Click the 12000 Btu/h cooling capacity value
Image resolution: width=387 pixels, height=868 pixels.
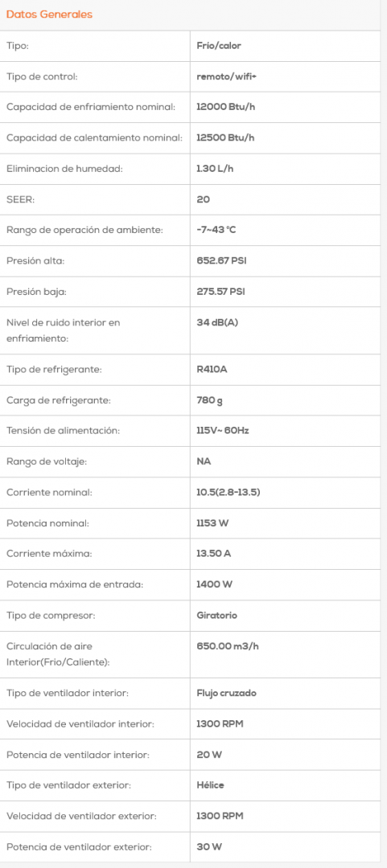(225, 108)
